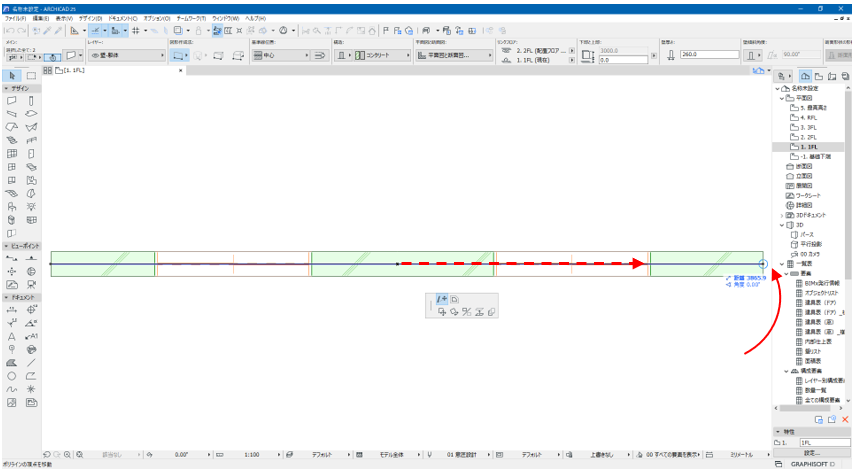Open Layout Book in Navigator
855x473 pixels.
point(832,76)
